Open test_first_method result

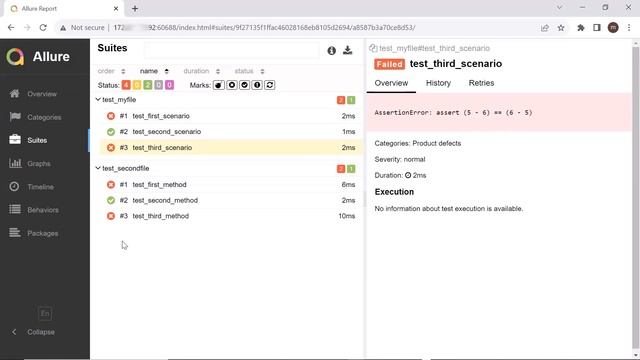click(231, 184)
